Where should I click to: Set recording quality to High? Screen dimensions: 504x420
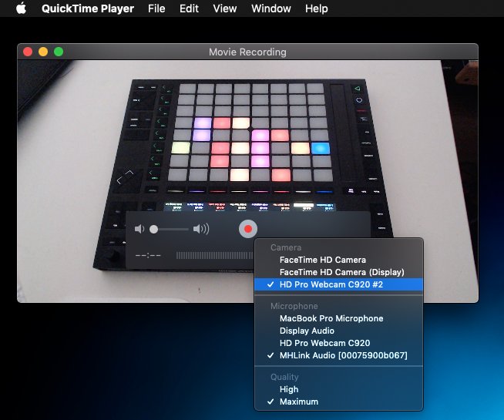click(339, 389)
